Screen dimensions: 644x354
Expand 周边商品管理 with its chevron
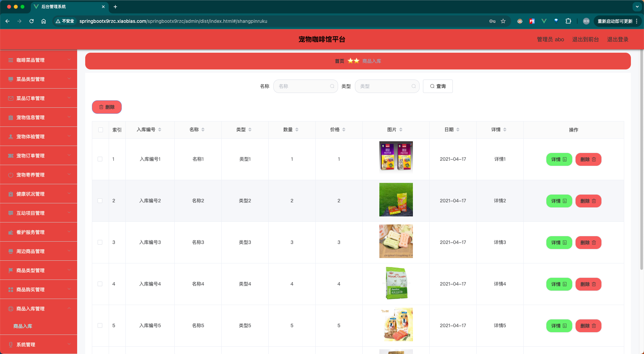point(69,251)
